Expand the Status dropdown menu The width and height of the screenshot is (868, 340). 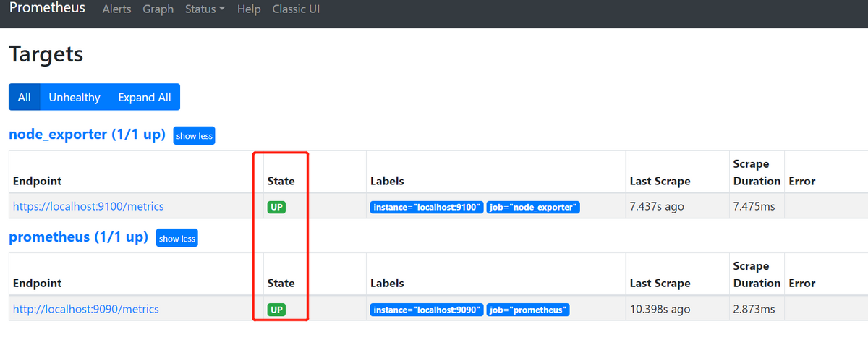tap(205, 9)
